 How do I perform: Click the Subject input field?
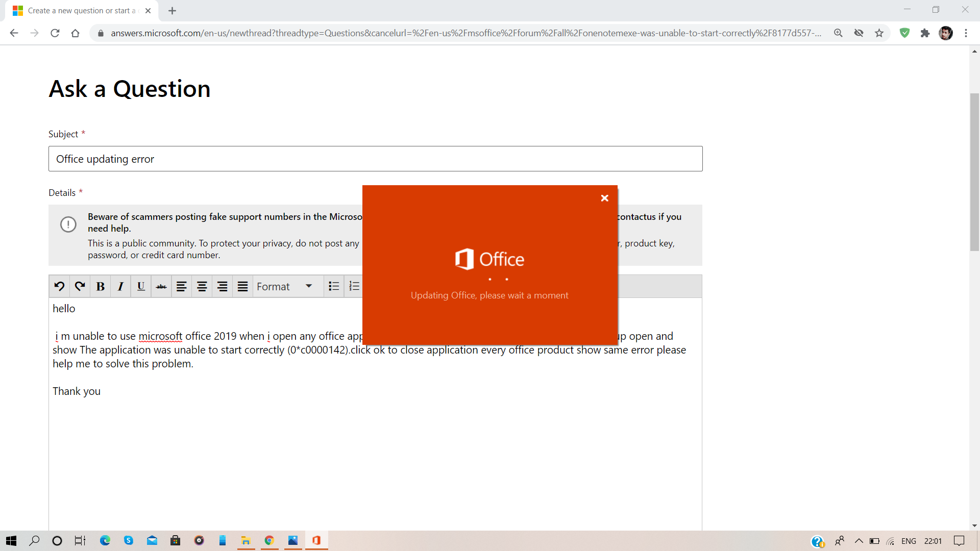(376, 158)
